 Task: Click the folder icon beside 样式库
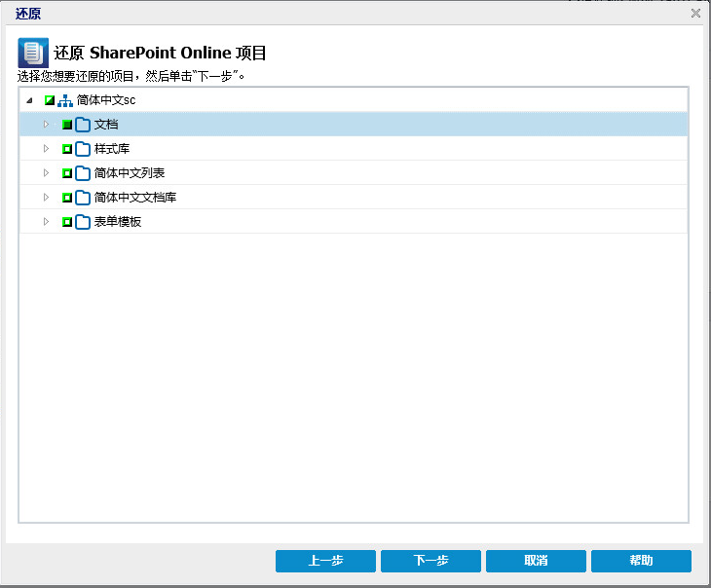83,149
